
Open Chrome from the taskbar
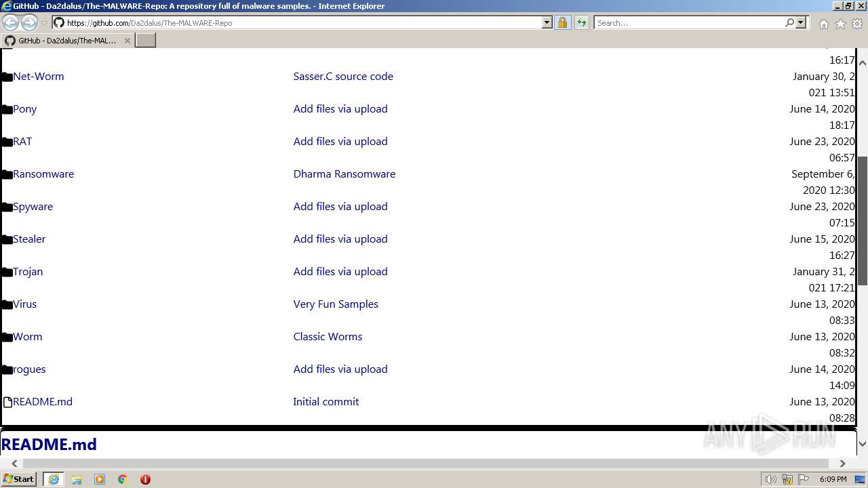point(123,479)
